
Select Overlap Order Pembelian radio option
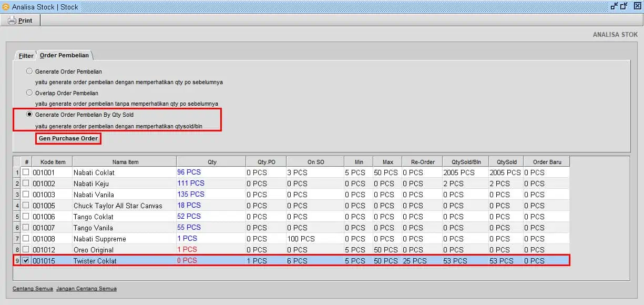coord(29,93)
